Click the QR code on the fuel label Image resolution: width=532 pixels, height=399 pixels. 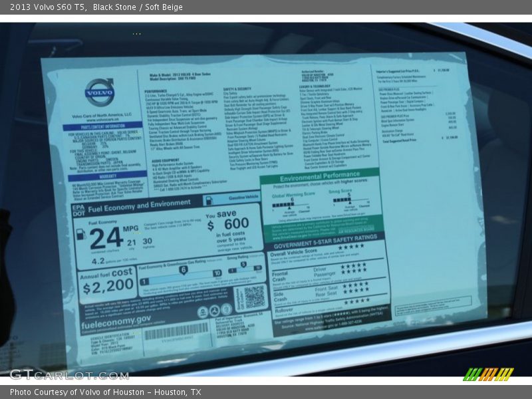pos(255,297)
